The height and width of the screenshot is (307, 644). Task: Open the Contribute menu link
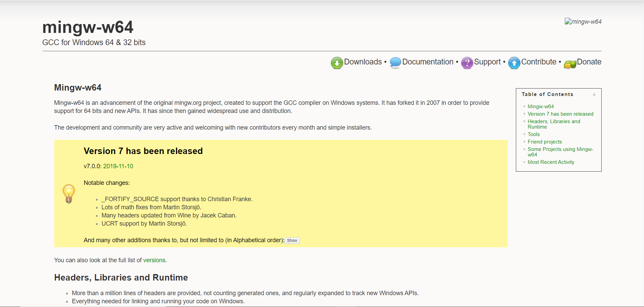[539, 62]
